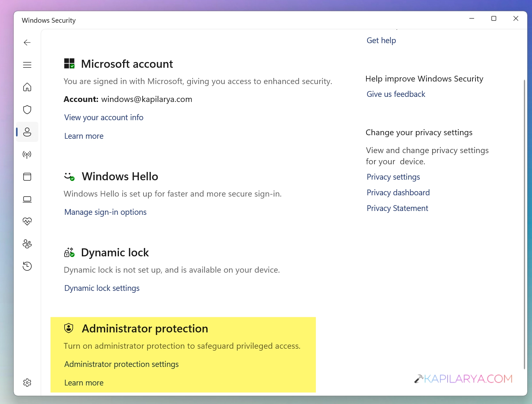The width and height of the screenshot is (532, 404).
Task: Open Firewall & network protection icon
Action: [x=27, y=154]
